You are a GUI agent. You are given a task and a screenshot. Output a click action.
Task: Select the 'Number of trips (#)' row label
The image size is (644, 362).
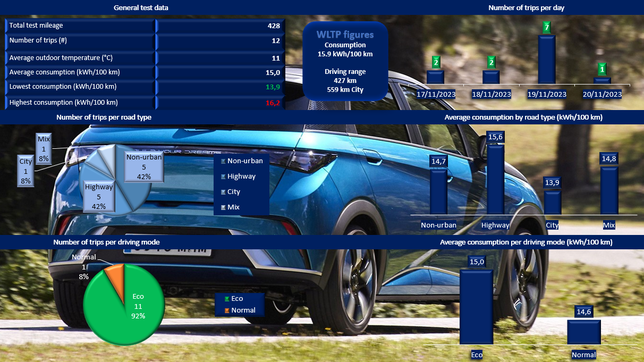(38, 40)
